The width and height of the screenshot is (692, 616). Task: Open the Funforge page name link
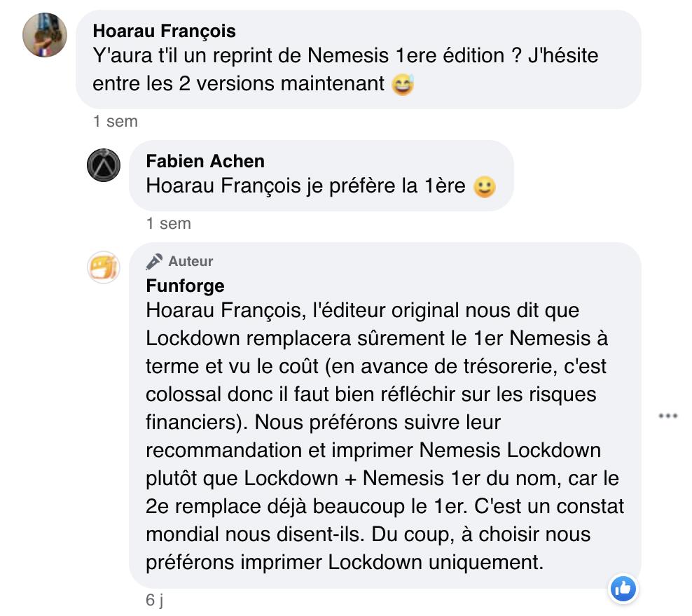(185, 286)
